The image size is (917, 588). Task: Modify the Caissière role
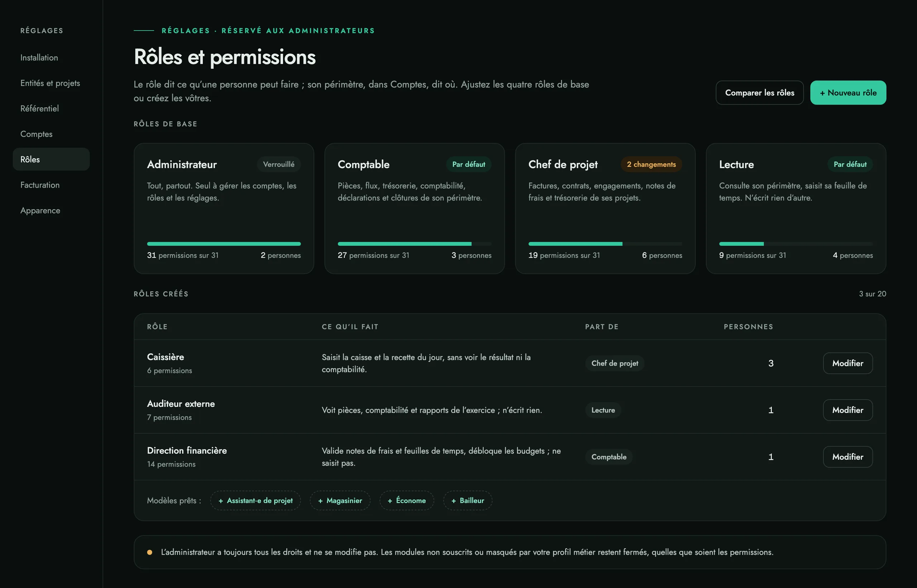click(x=848, y=363)
